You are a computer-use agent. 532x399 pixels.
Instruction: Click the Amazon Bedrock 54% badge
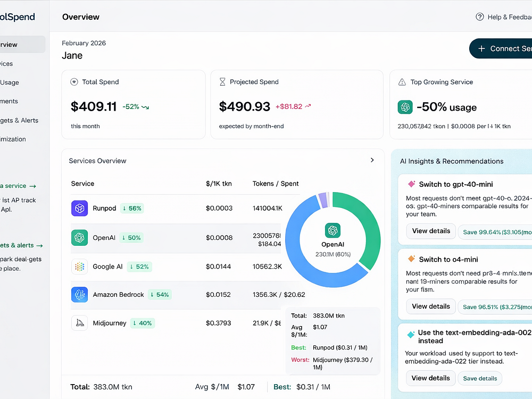160,295
